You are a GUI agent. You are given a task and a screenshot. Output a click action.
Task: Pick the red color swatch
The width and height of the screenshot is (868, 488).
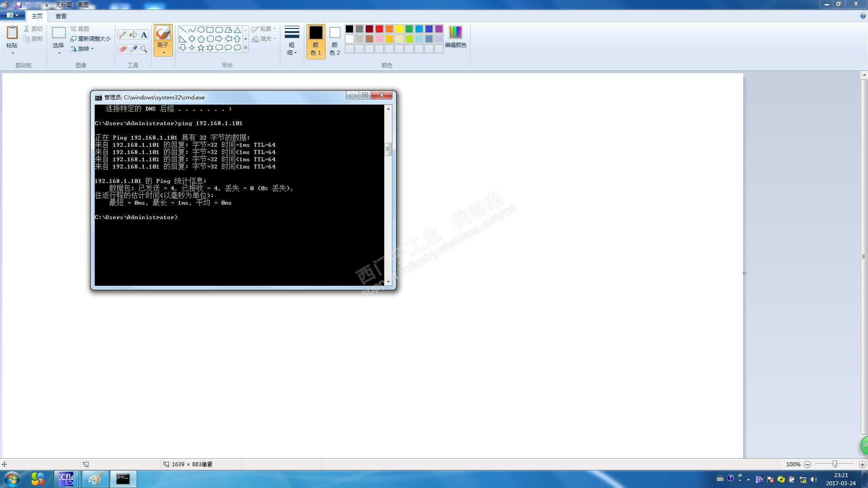(x=379, y=29)
